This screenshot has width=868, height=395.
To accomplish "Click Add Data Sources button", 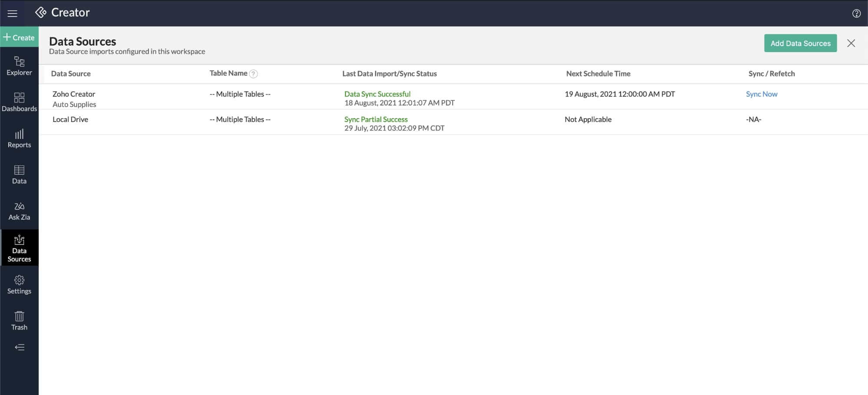I will point(800,43).
